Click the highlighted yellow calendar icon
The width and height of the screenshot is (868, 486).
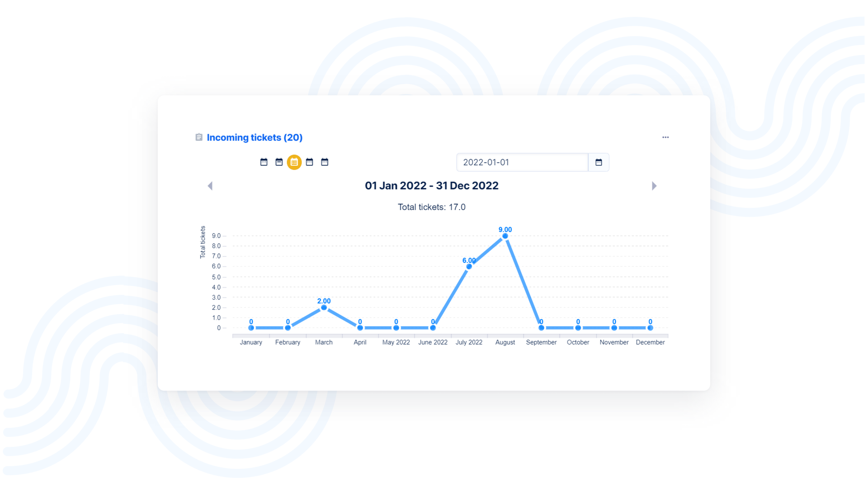click(x=294, y=162)
